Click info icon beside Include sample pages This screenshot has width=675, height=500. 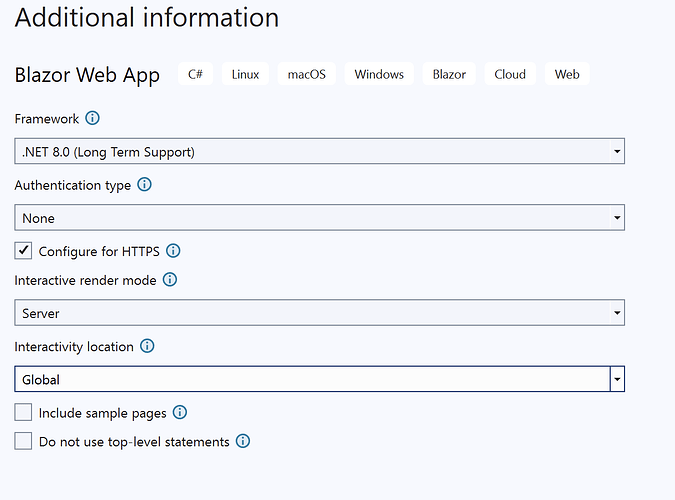pyautogui.click(x=180, y=412)
